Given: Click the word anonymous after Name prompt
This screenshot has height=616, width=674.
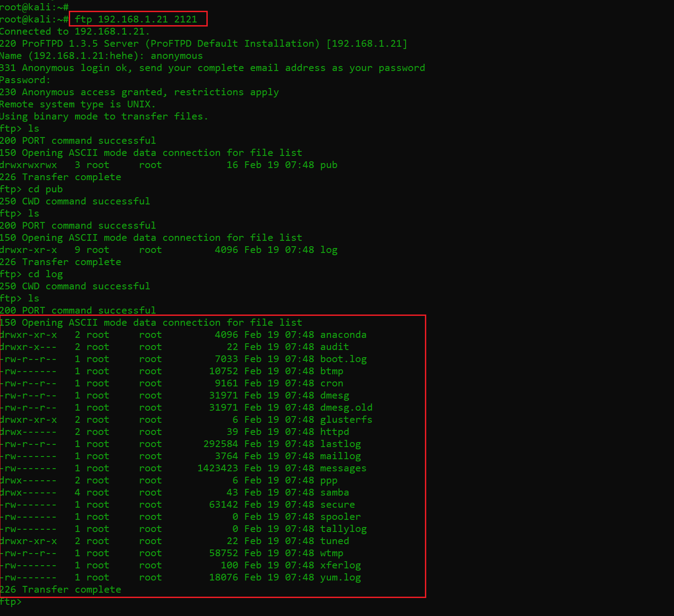Looking at the screenshot, I should click(x=177, y=56).
